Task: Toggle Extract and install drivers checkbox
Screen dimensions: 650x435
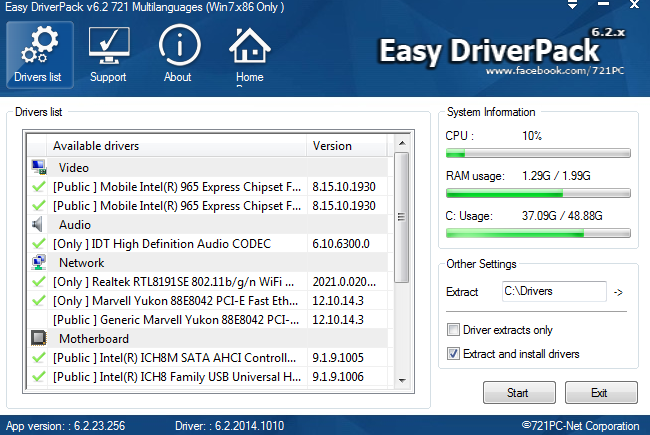Action: [453, 354]
